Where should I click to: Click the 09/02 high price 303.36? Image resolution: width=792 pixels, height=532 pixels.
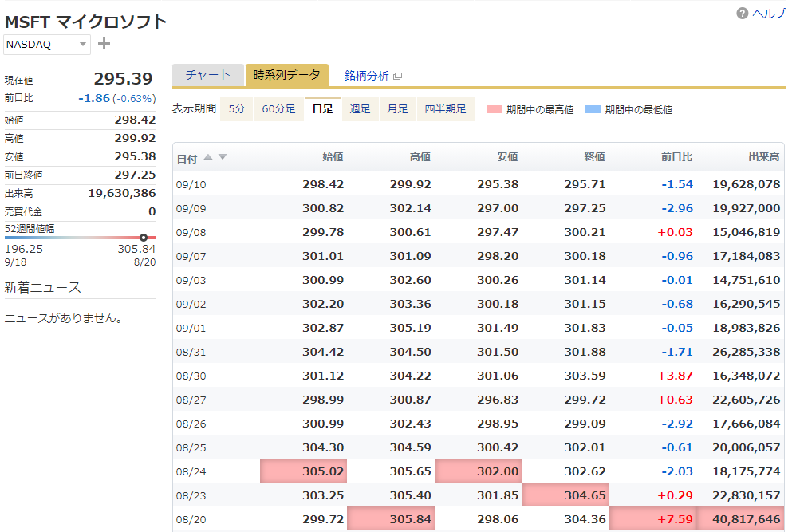click(x=410, y=304)
